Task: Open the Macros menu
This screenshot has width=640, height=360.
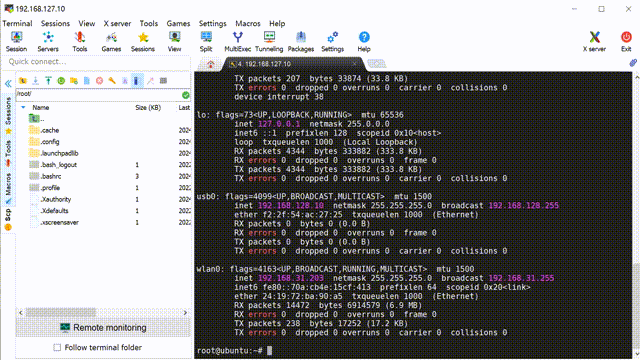Action: [x=248, y=24]
